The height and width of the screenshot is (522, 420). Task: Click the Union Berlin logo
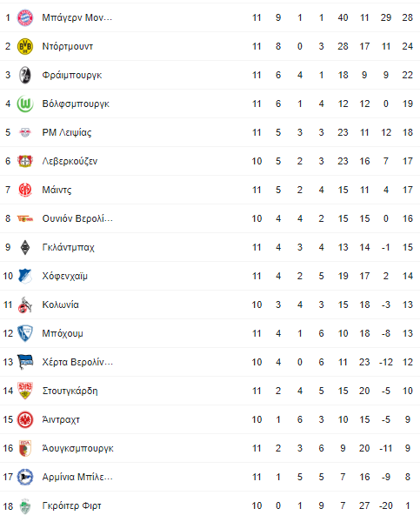[x=25, y=218]
